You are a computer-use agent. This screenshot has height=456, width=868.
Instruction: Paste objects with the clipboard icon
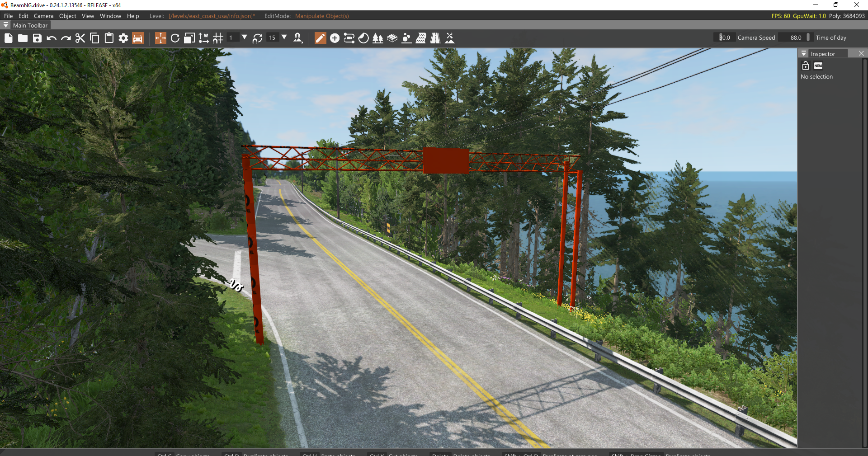tap(109, 38)
